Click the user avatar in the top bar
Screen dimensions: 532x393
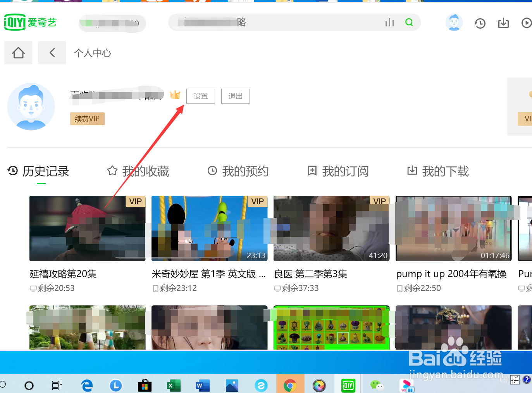[454, 22]
